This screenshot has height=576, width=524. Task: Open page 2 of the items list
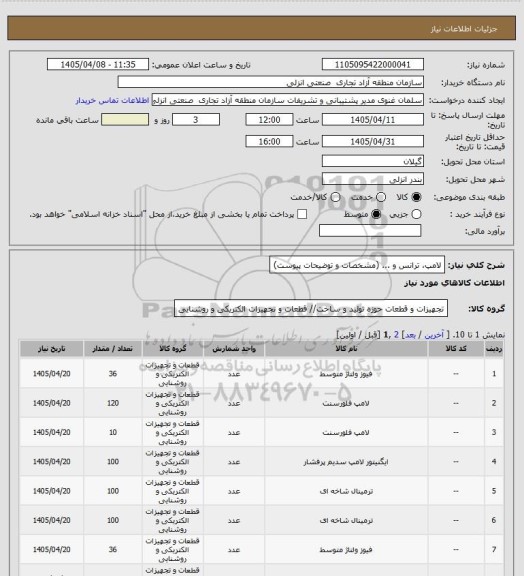click(396, 335)
